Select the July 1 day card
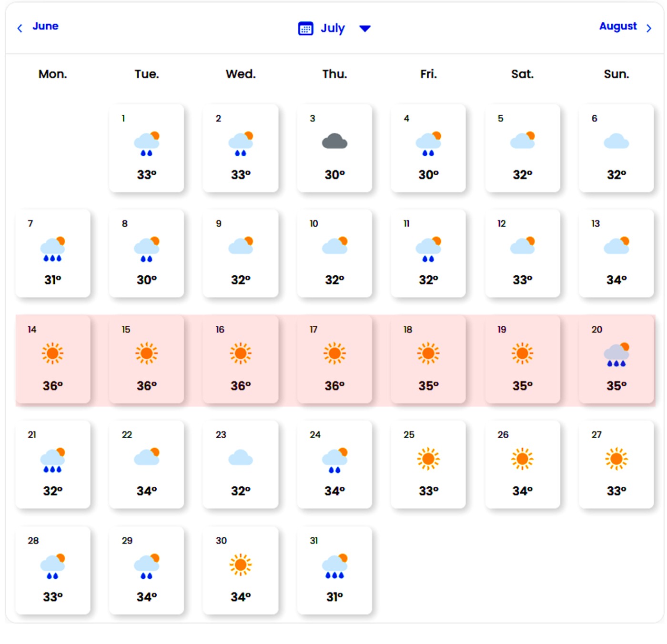The image size is (667, 644). pos(146,148)
